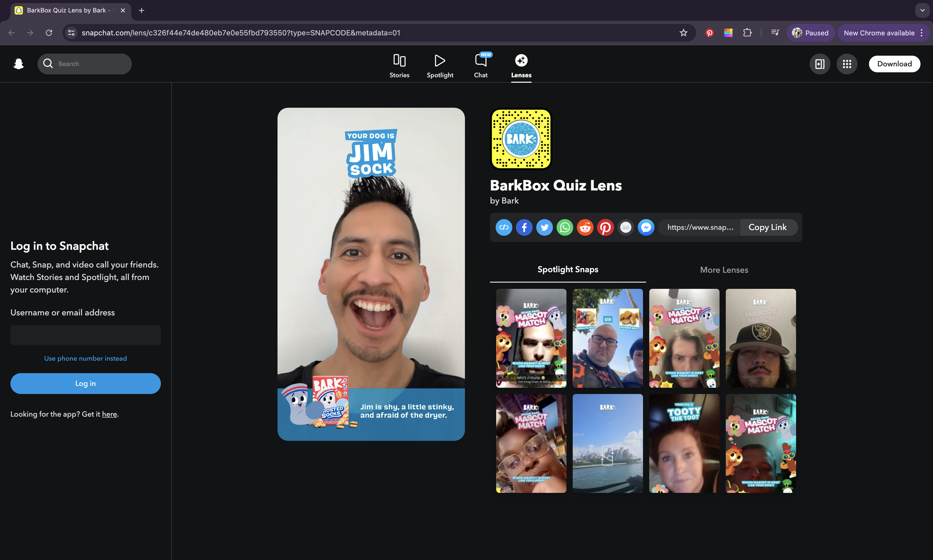Share lens via Facebook icon
Viewport: 933px width, 560px height.
point(524,228)
